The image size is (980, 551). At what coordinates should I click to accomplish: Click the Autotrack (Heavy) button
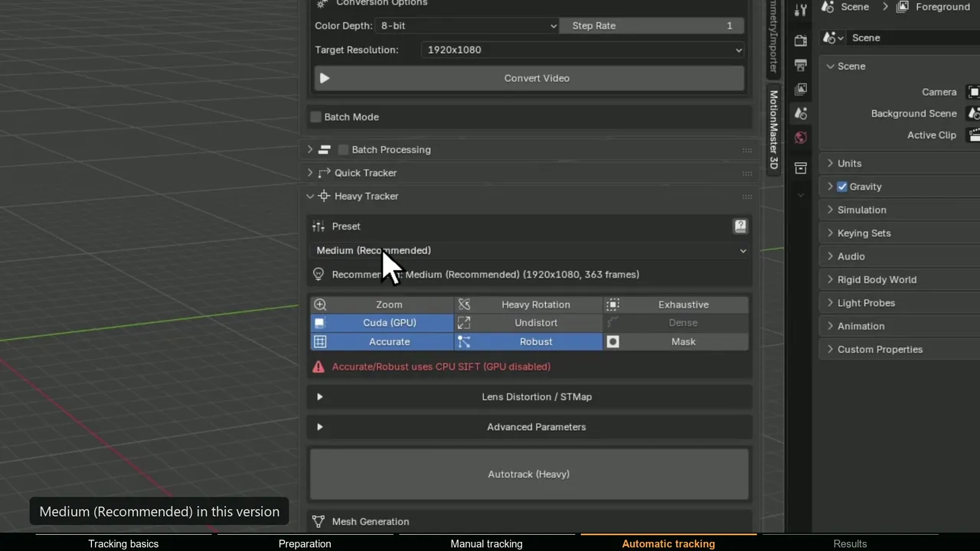click(x=529, y=474)
